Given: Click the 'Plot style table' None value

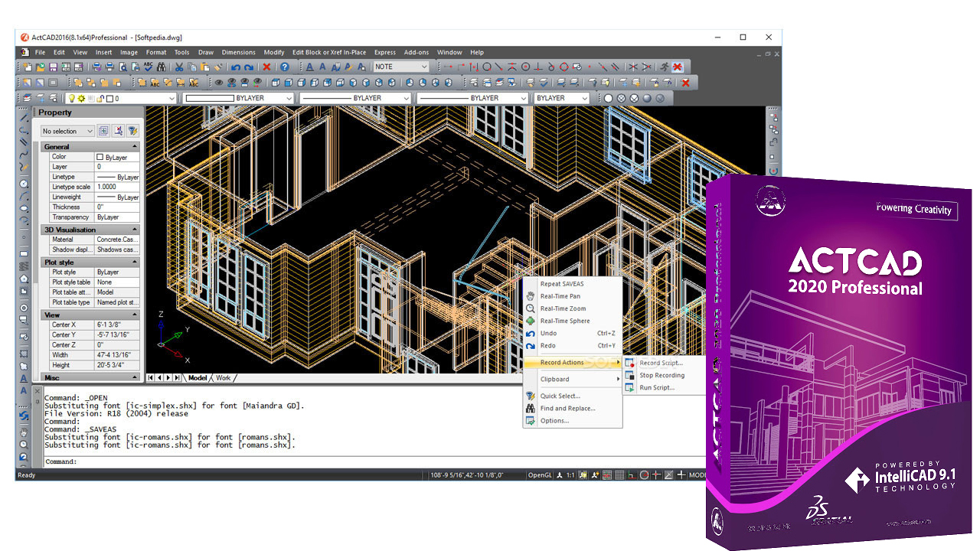Looking at the screenshot, I should point(117,282).
